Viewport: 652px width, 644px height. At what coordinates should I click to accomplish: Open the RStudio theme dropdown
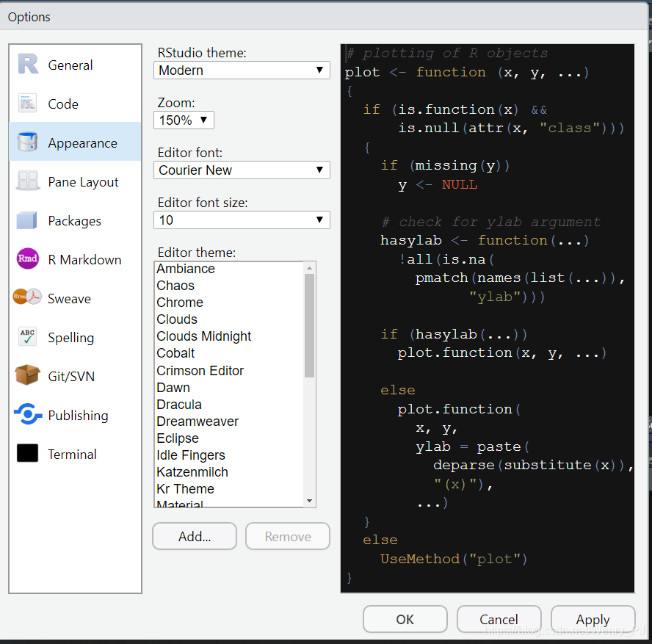coord(242,70)
